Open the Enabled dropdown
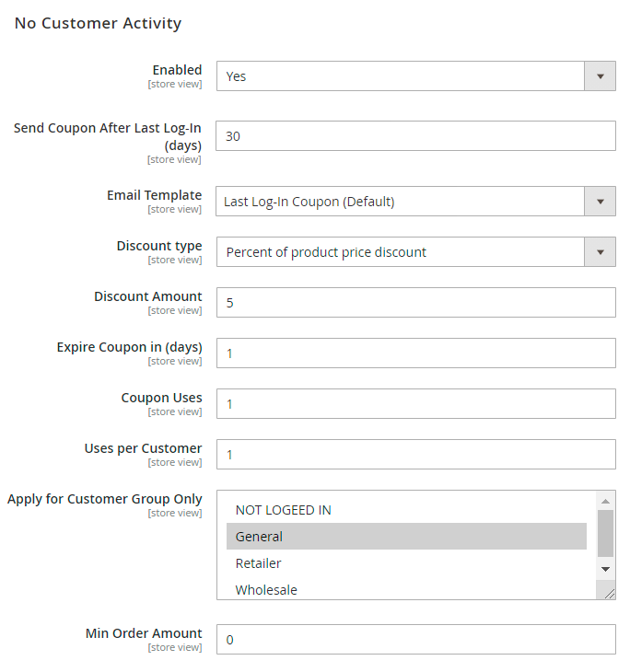 401,76
